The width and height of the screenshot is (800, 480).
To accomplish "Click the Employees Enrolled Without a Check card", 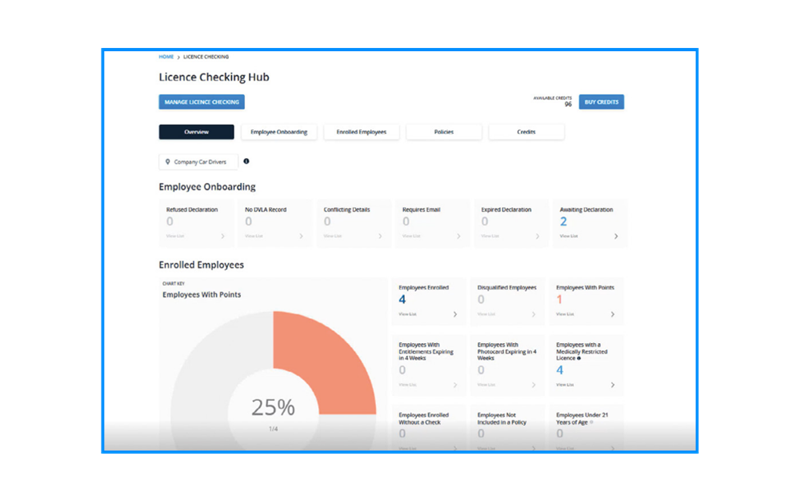I will [x=429, y=427].
